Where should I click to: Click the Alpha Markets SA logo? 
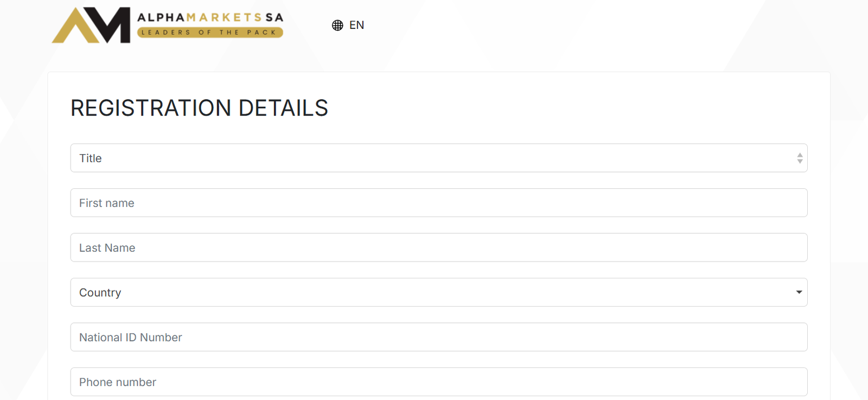click(168, 25)
